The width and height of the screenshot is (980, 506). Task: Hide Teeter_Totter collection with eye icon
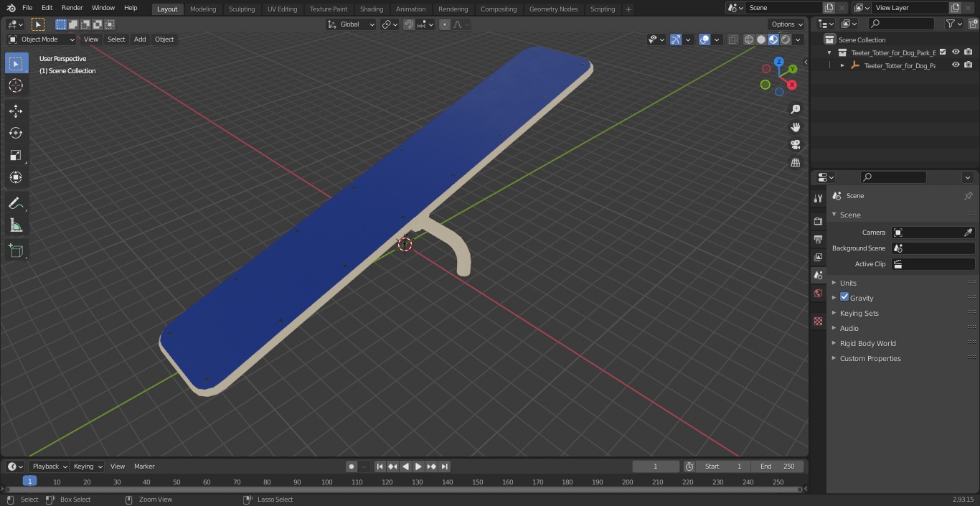tap(956, 52)
